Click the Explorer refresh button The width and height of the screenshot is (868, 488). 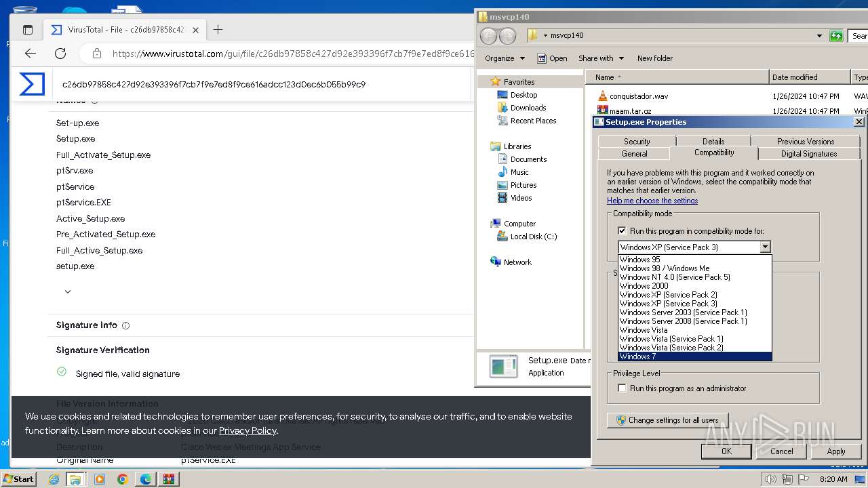836,35
